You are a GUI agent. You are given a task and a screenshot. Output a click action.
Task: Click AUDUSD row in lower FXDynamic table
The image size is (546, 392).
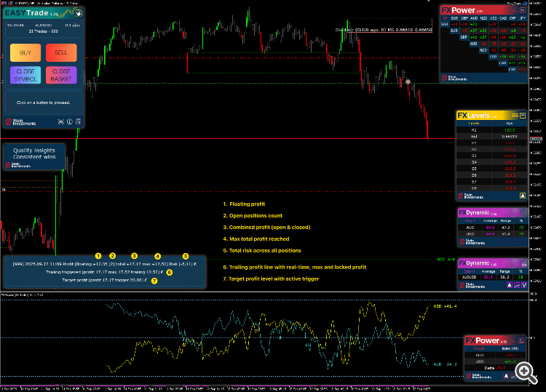[493, 277]
